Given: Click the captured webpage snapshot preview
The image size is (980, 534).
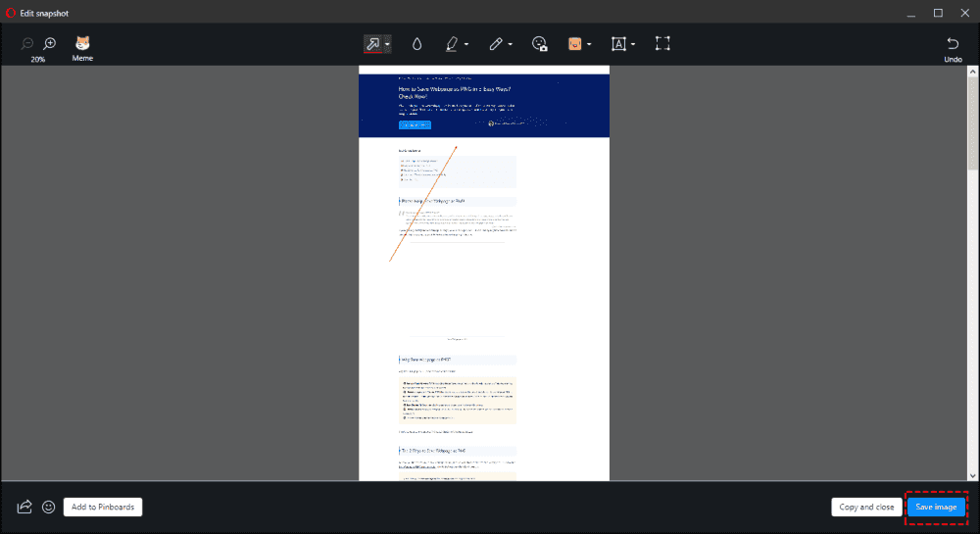Looking at the screenshot, I should 484,273.
